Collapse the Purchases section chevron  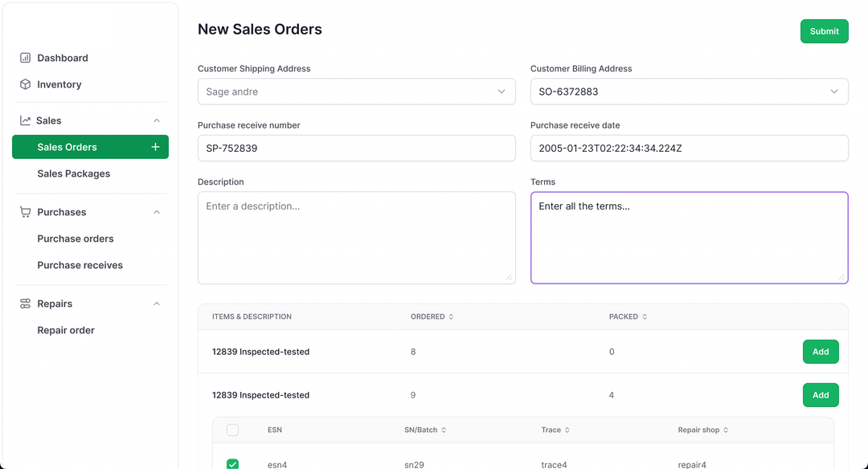(x=157, y=212)
